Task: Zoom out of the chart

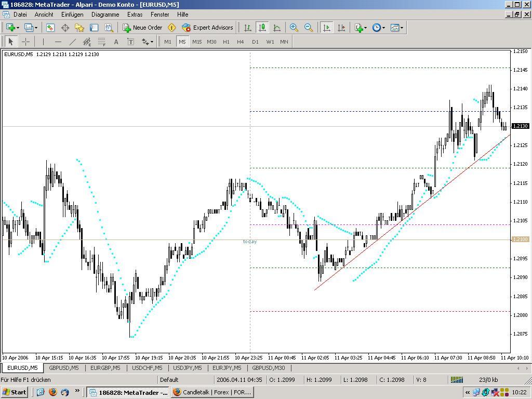Action: 309,28
